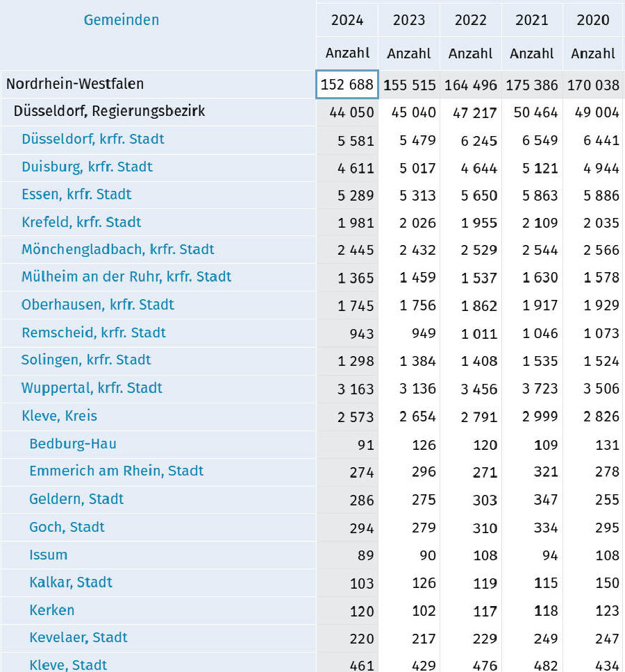Screen dimensions: 625x672
Task: Open the Kleve, Kreis district link
Action: (x=59, y=416)
